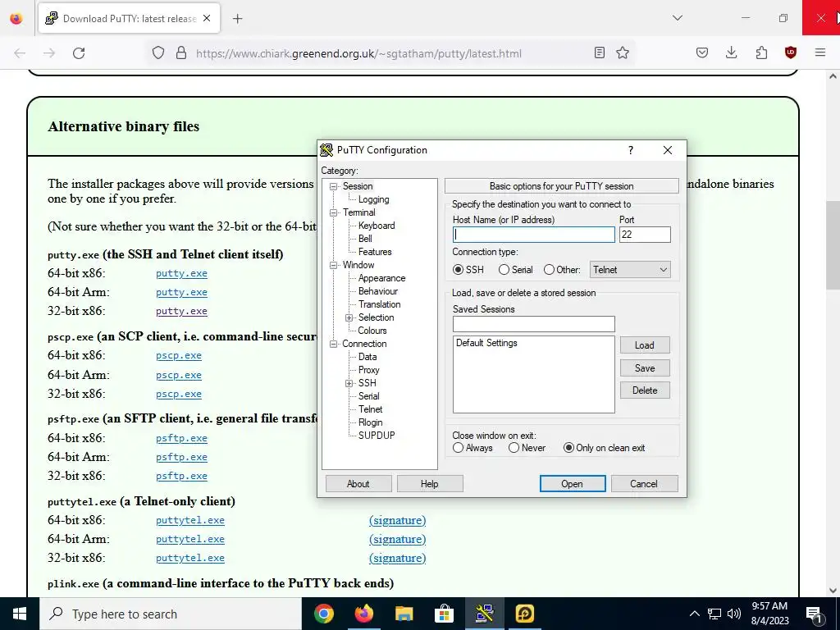
Task: Click the Port number field
Action: [x=645, y=235]
